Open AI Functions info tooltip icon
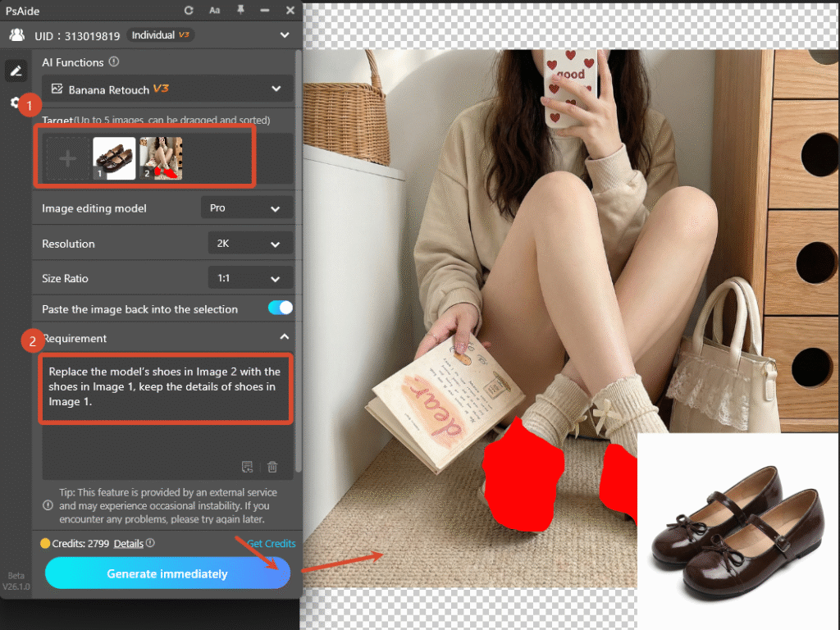Screen dimensions: 840x630 pos(116,62)
